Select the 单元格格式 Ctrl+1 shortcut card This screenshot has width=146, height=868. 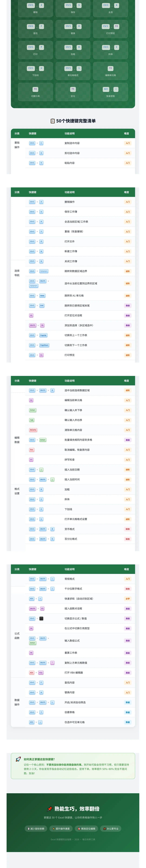(x=73, y=71)
